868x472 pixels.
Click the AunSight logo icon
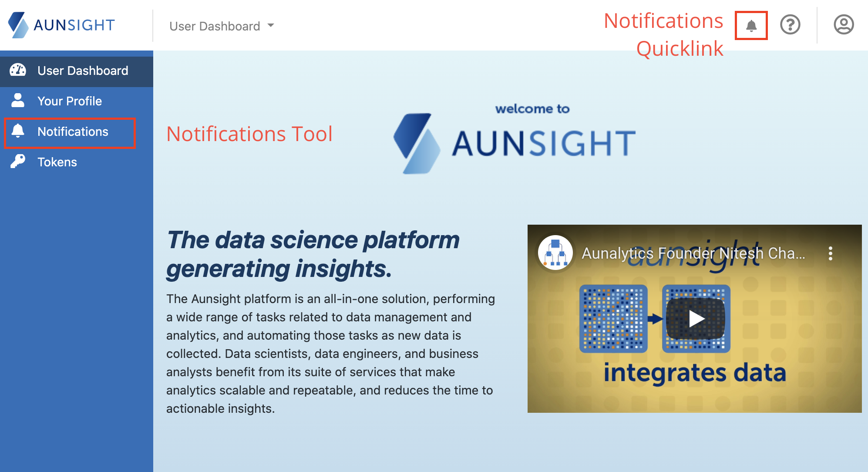tap(17, 24)
